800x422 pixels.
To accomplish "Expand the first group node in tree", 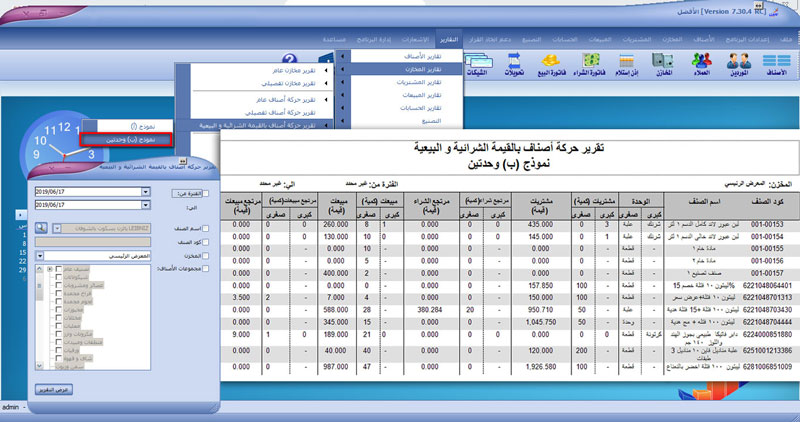I will 50,269.
